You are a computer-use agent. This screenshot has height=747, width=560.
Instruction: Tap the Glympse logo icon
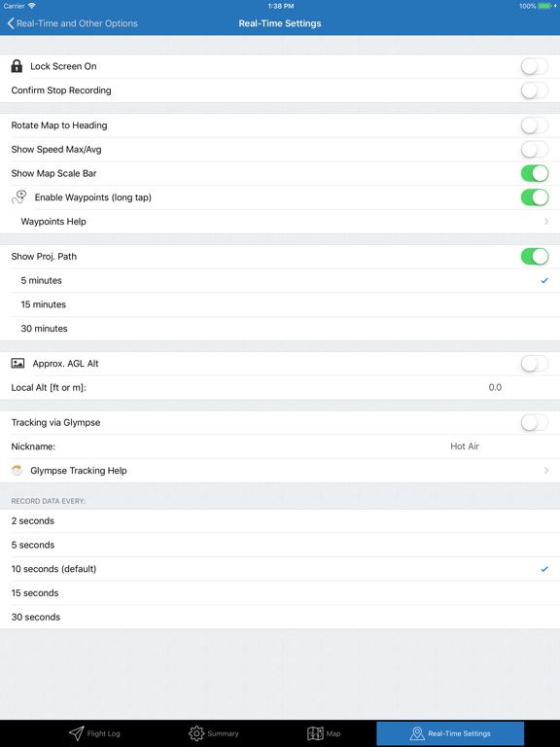pyautogui.click(x=17, y=471)
